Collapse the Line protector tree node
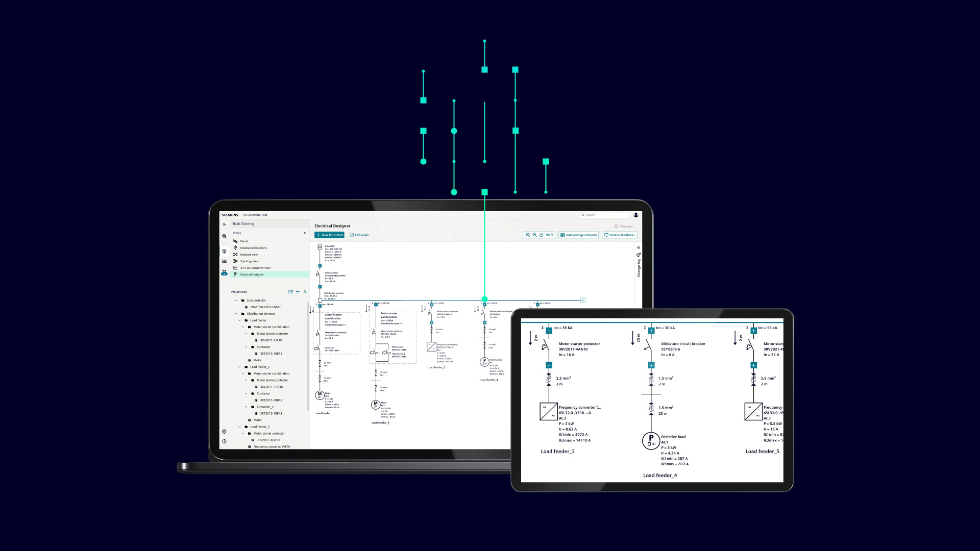980x551 pixels. click(x=236, y=300)
